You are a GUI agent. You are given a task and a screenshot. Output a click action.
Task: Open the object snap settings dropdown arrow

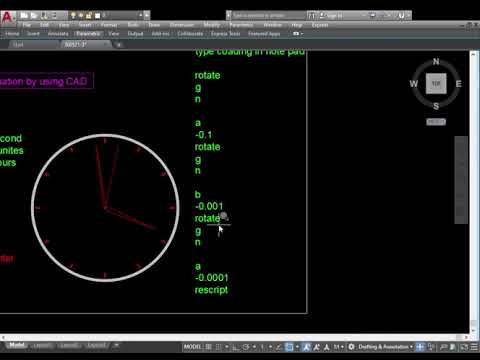pyautogui.click(x=298, y=347)
